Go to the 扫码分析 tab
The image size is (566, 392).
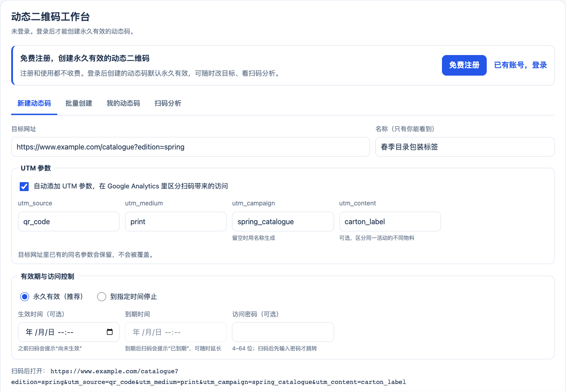[168, 103]
